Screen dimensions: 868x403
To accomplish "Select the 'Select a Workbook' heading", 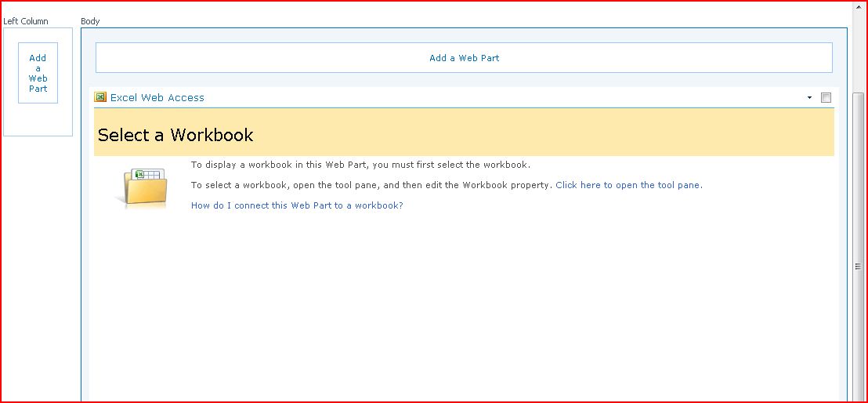I will tap(175, 135).
